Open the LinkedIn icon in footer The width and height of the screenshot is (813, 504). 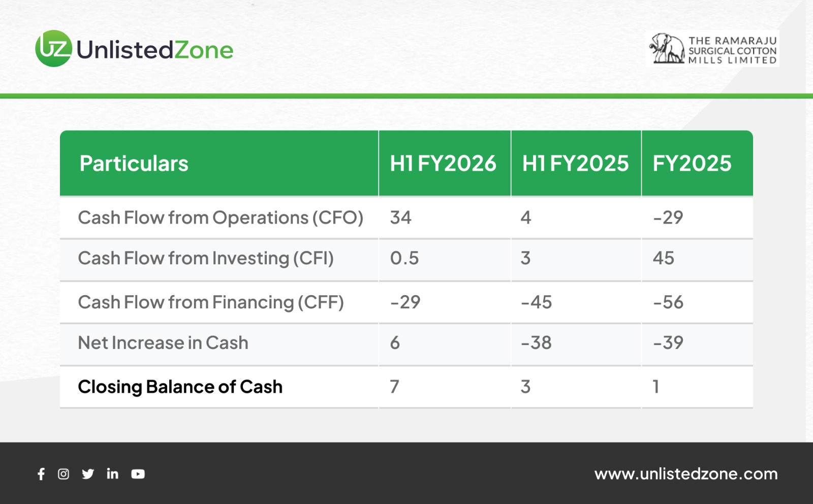[112, 474]
